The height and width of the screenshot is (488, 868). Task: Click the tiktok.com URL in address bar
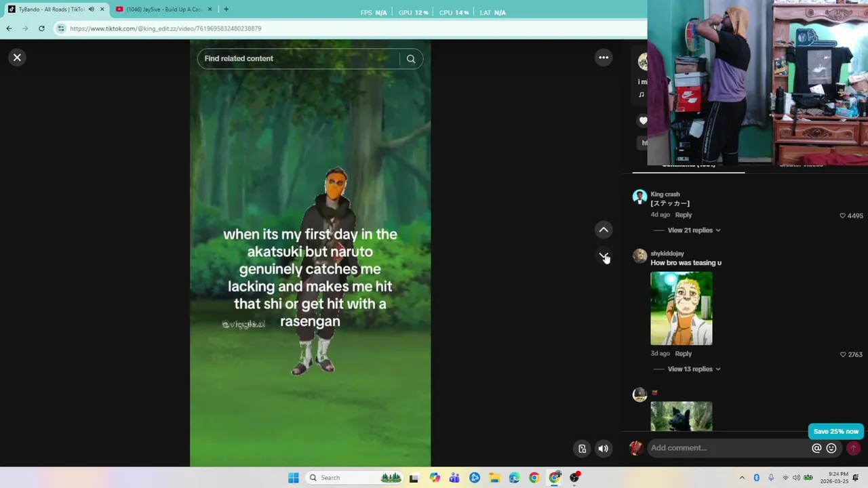165,28
